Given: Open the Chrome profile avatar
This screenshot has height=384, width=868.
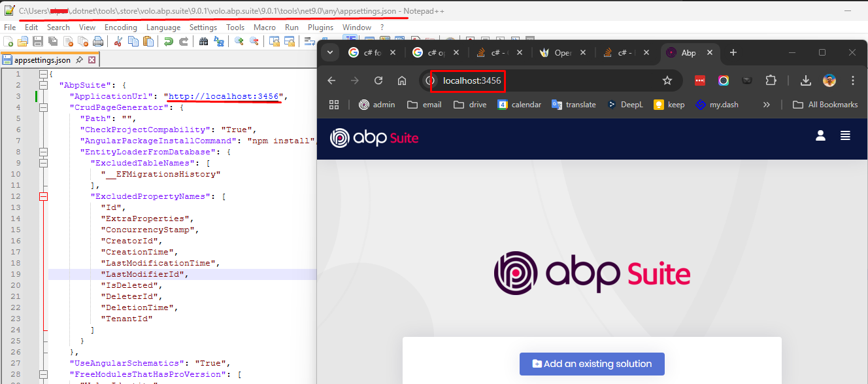Looking at the screenshot, I should point(829,80).
